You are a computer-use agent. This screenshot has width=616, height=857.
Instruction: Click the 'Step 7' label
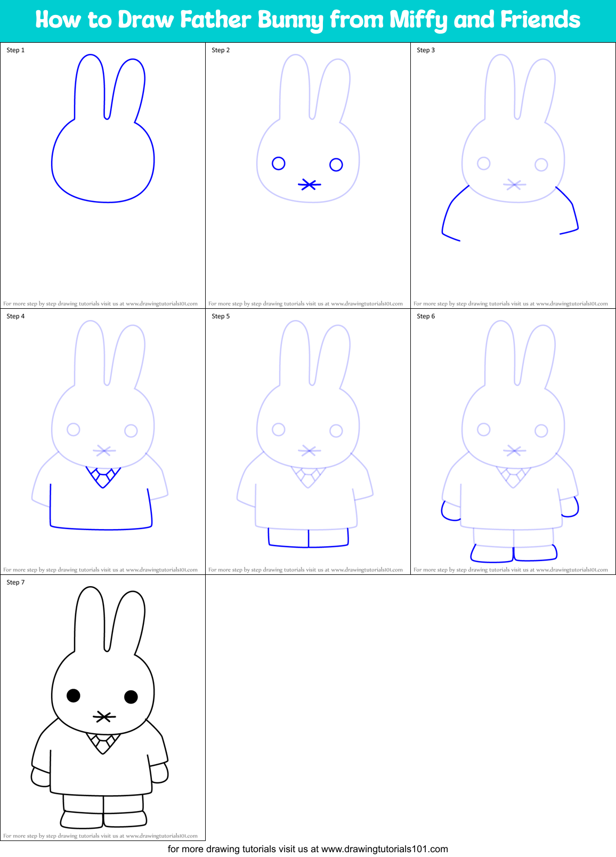[x=15, y=582]
